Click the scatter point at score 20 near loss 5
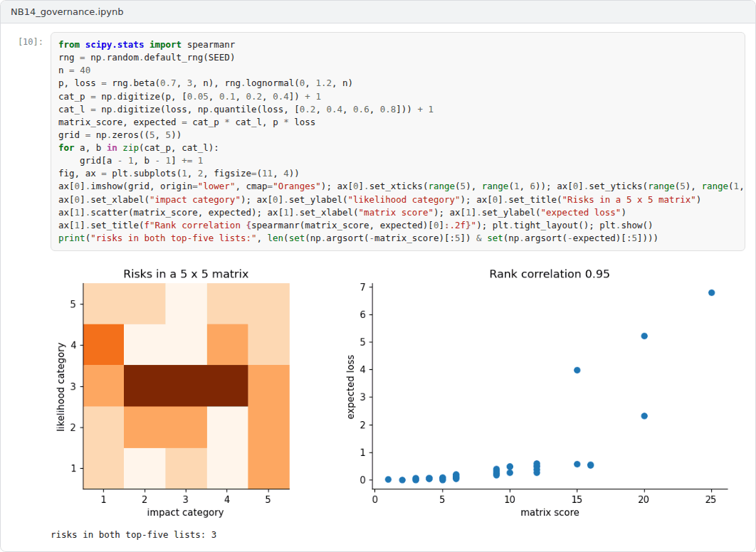The image size is (756, 552). (x=644, y=336)
